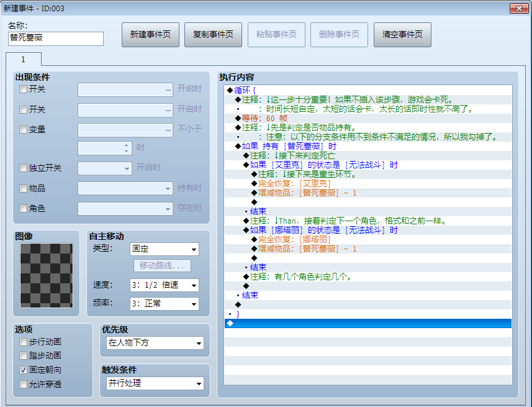Screen dimensions: 532x407
Task: Enable the 步行动画 option
Action: click(x=23, y=342)
